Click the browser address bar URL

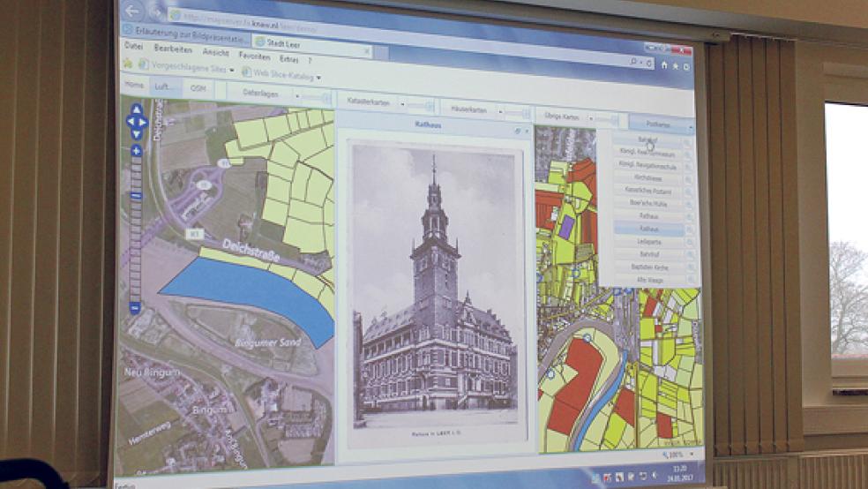252,24
